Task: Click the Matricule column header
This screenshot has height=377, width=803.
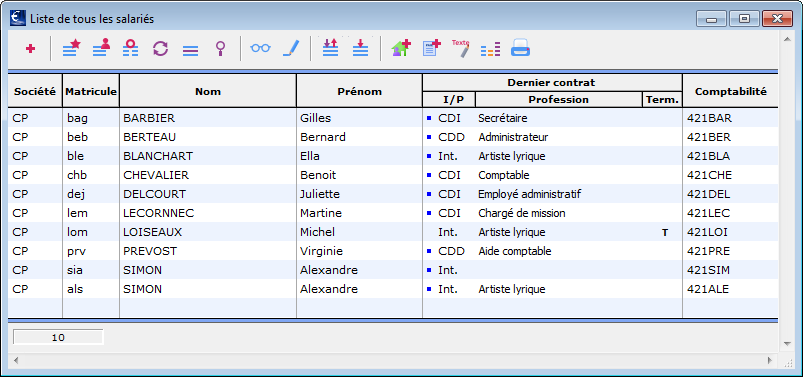Action: pos(91,91)
